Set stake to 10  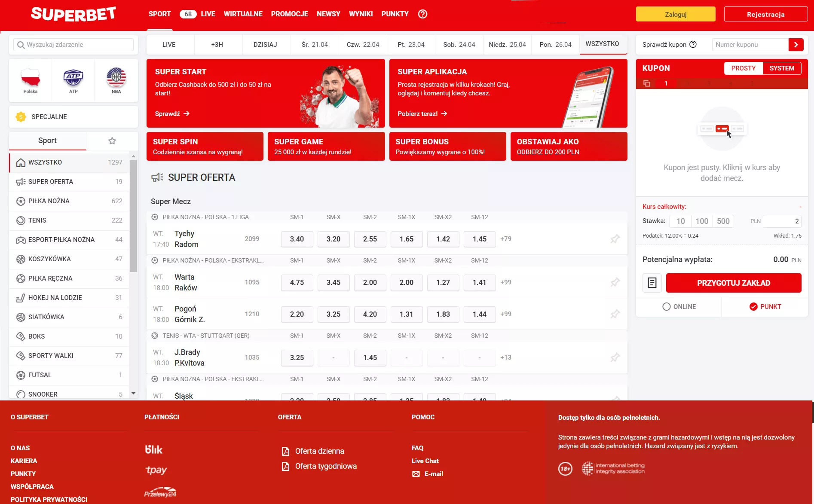pyautogui.click(x=681, y=221)
